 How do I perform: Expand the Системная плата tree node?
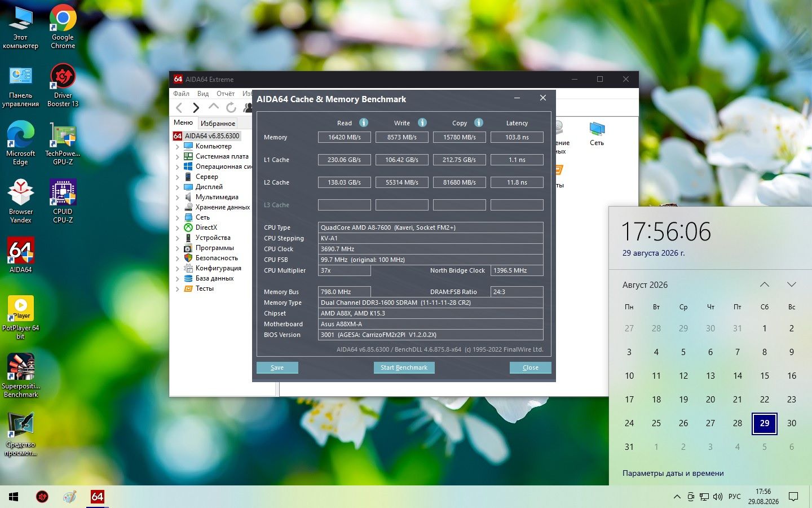point(178,156)
